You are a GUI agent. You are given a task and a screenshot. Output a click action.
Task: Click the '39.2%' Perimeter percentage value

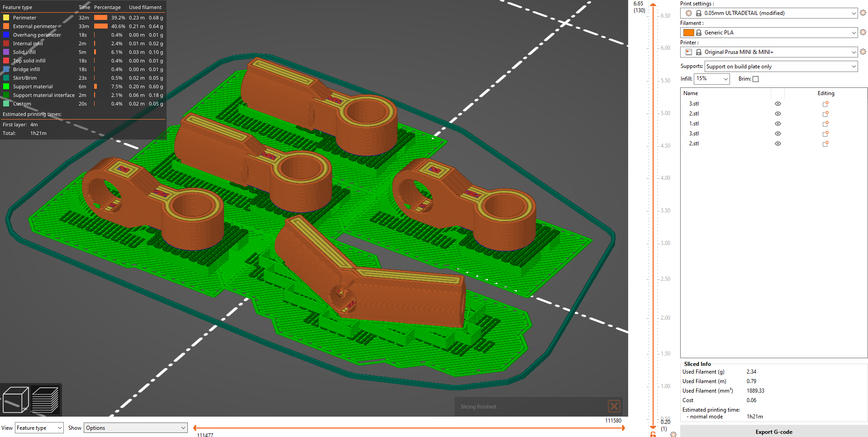[118, 18]
